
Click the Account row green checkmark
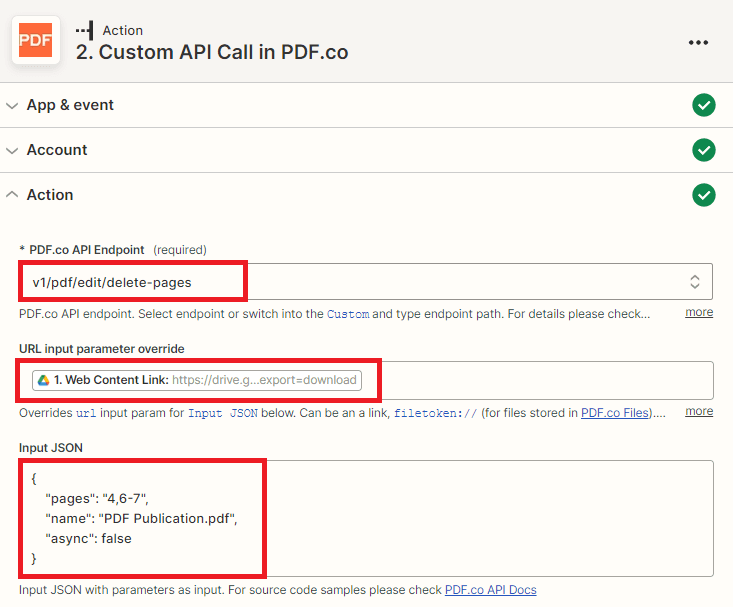click(x=704, y=150)
